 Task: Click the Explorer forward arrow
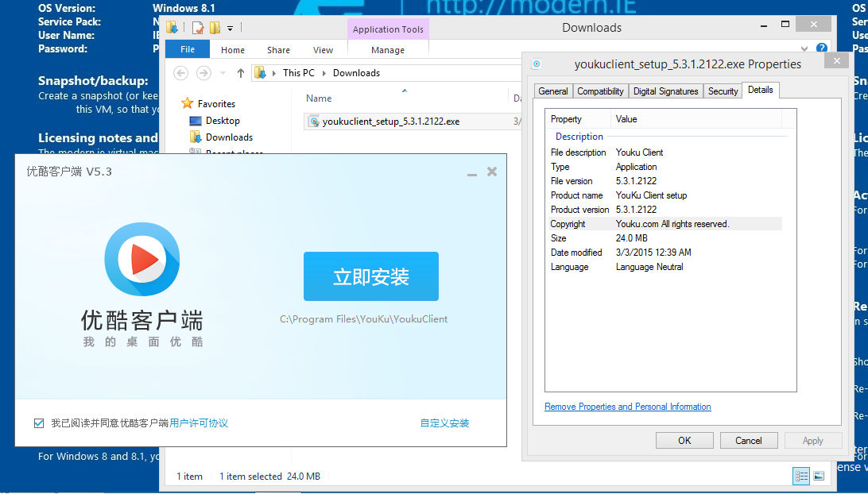pyautogui.click(x=203, y=73)
